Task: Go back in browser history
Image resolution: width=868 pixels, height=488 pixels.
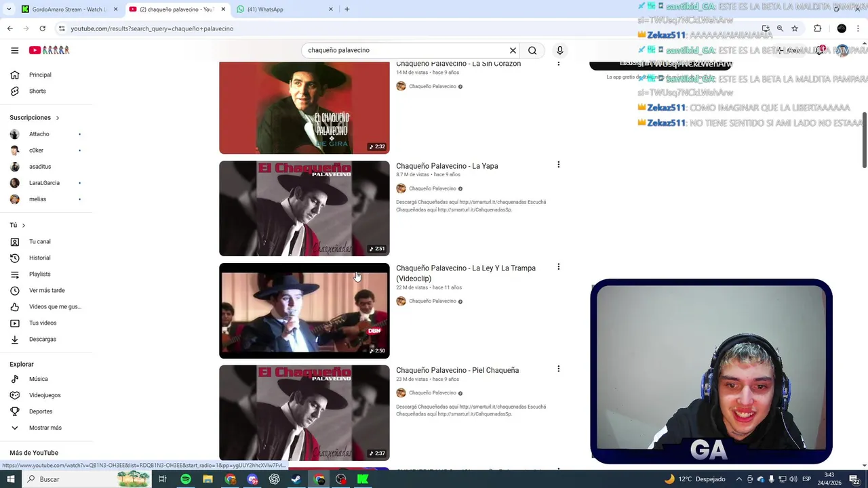Action: pos(9,28)
